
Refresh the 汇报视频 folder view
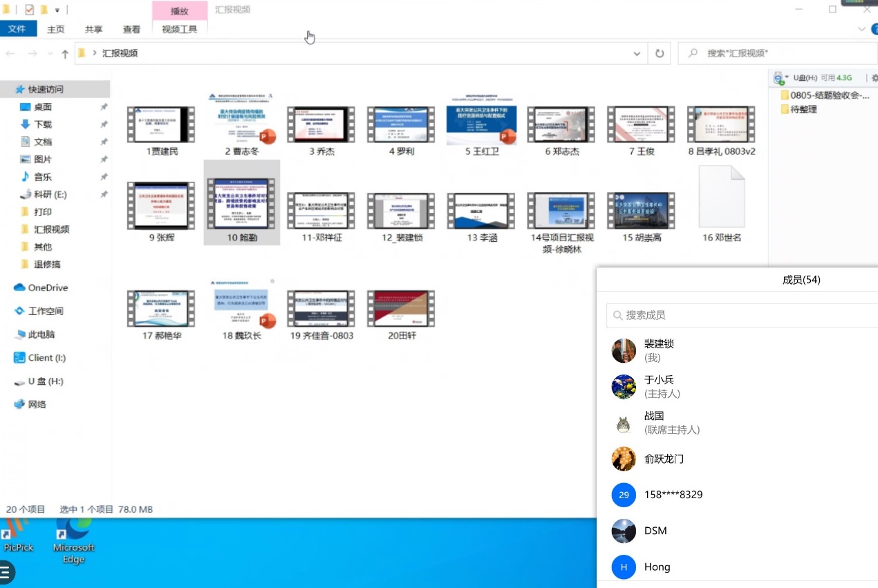660,53
